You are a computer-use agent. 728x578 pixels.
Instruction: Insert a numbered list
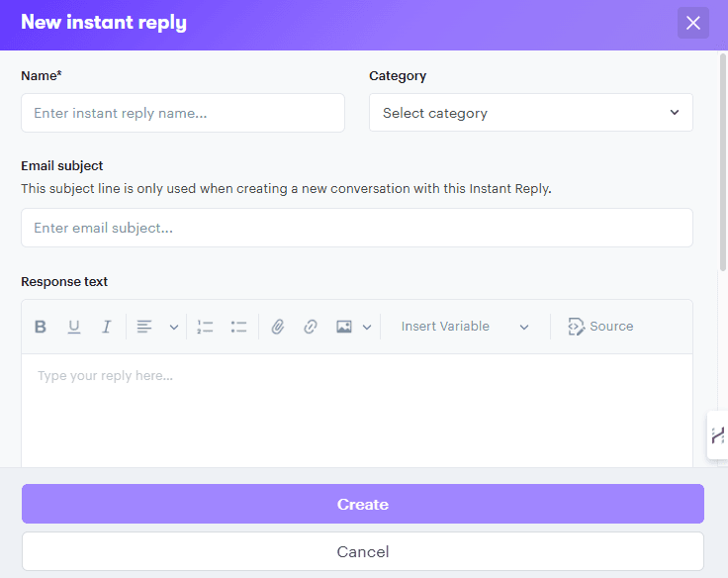point(205,327)
